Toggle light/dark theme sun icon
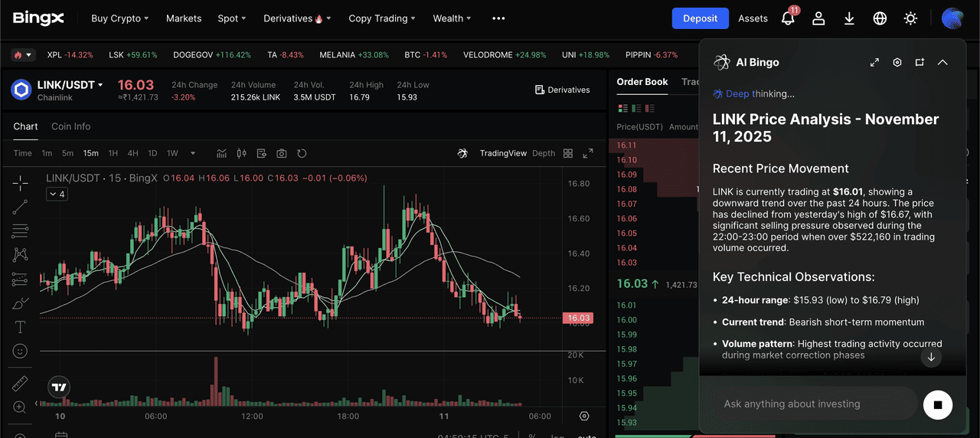Image resolution: width=980 pixels, height=438 pixels. tap(910, 18)
